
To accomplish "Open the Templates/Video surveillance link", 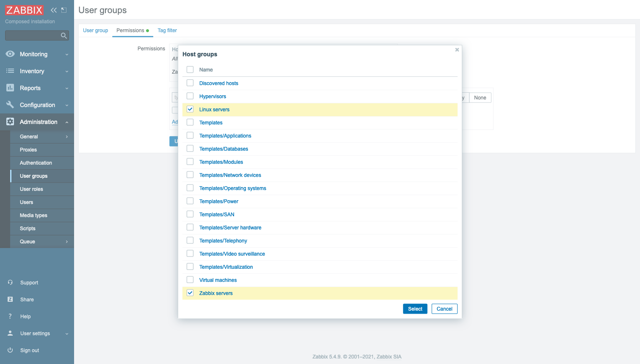I will point(232,254).
